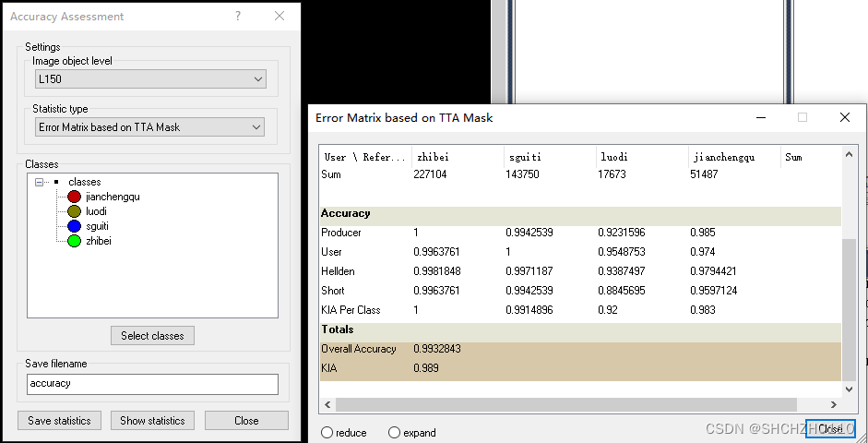Click the Save statistics button

click(x=59, y=420)
